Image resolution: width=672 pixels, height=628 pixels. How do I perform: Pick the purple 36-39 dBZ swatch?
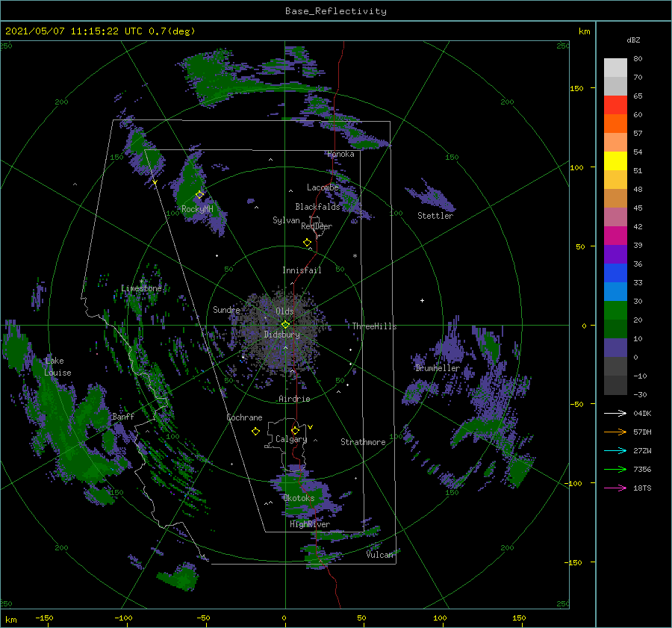pos(615,255)
